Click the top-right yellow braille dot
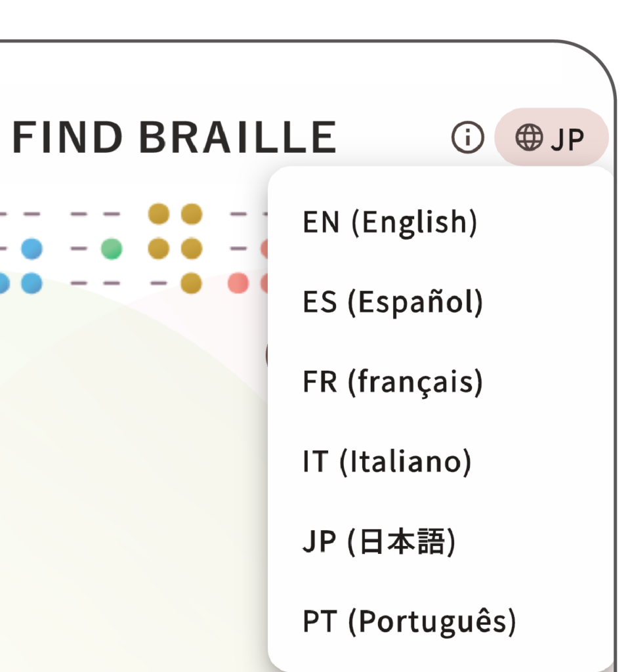Image resolution: width=630 pixels, height=672 pixels. point(191,214)
